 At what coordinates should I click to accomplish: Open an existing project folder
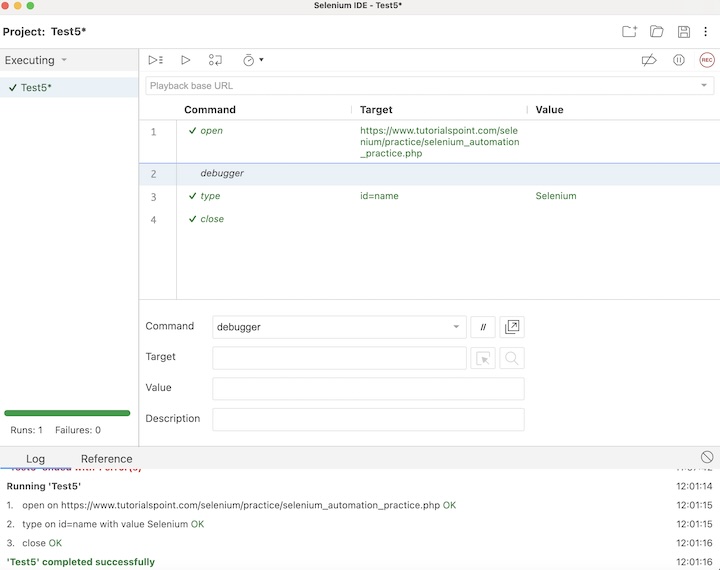(x=657, y=32)
